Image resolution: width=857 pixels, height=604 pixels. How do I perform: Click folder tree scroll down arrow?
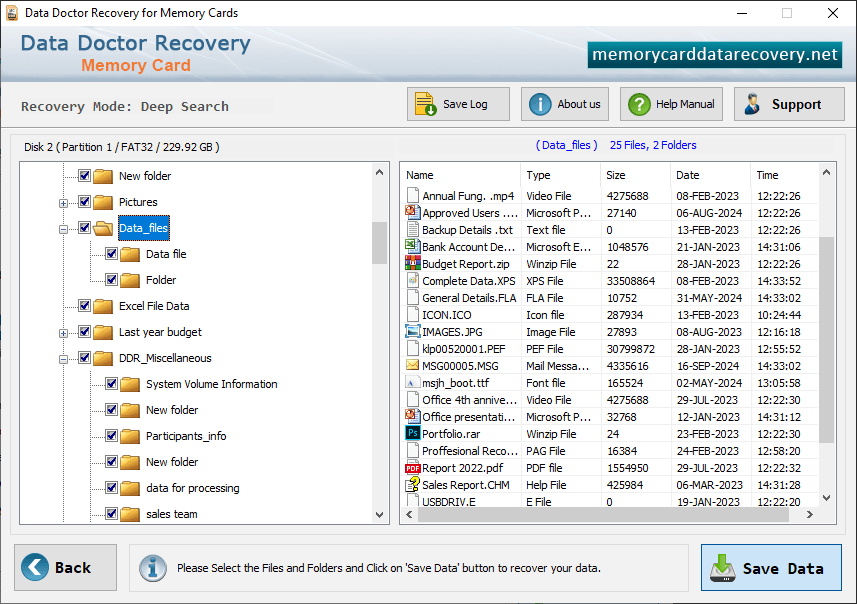(380, 514)
